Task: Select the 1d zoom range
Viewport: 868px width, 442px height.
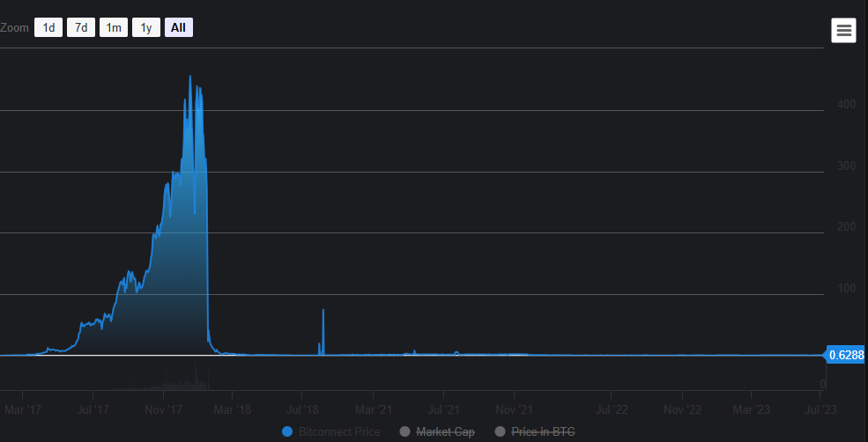Action: (x=49, y=27)
